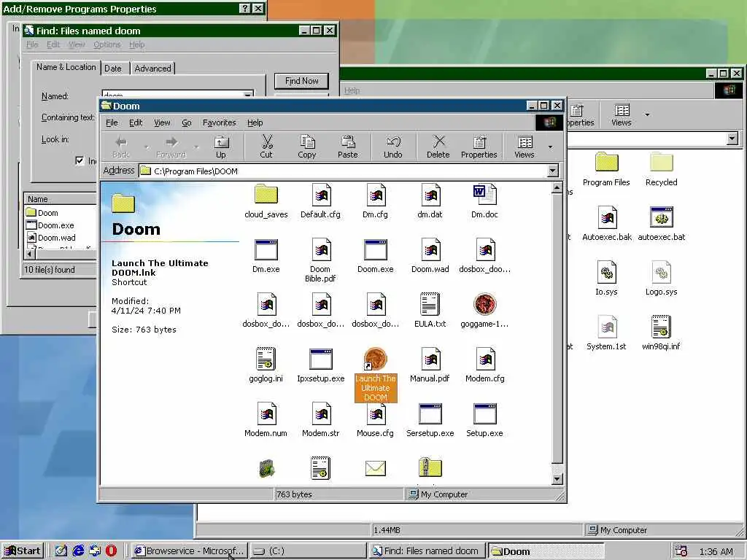Select the goglog.ini file
Screen dimensions: 747x560
pos(266,365)
